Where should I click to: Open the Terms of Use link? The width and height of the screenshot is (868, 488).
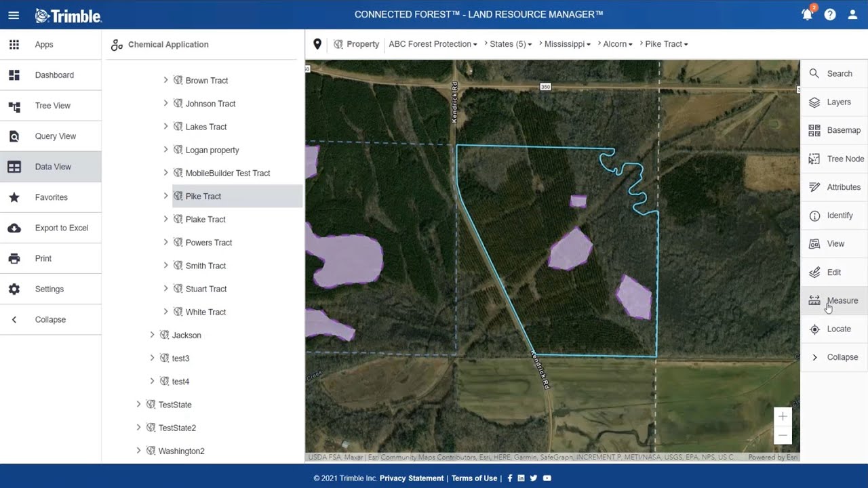[x=474, y=479]
